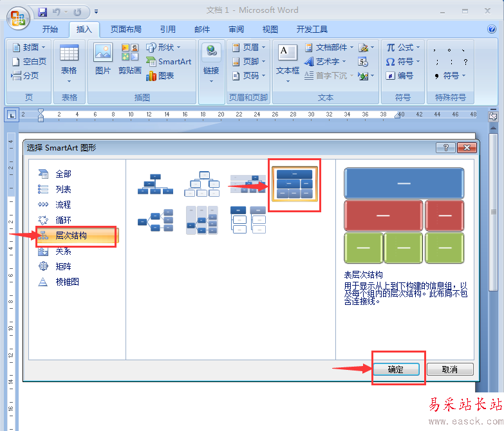Choose the selected table hierarchy layout thumbnail
The image size is (504, 431).
pyautogui.click(x=295, y=184)
